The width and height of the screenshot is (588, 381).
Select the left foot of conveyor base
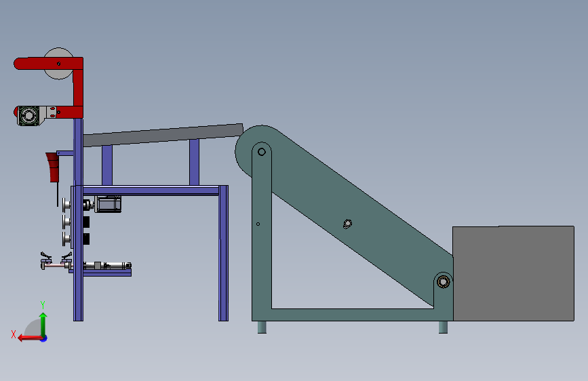coord(262,327)
